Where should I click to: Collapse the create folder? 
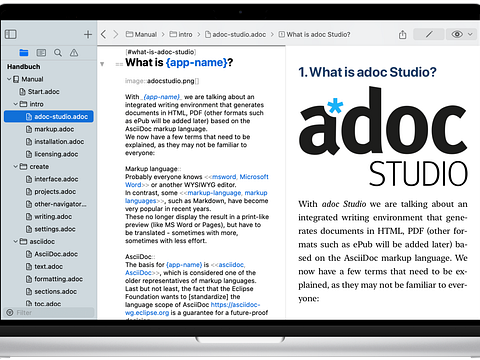(x=15, y=167)
